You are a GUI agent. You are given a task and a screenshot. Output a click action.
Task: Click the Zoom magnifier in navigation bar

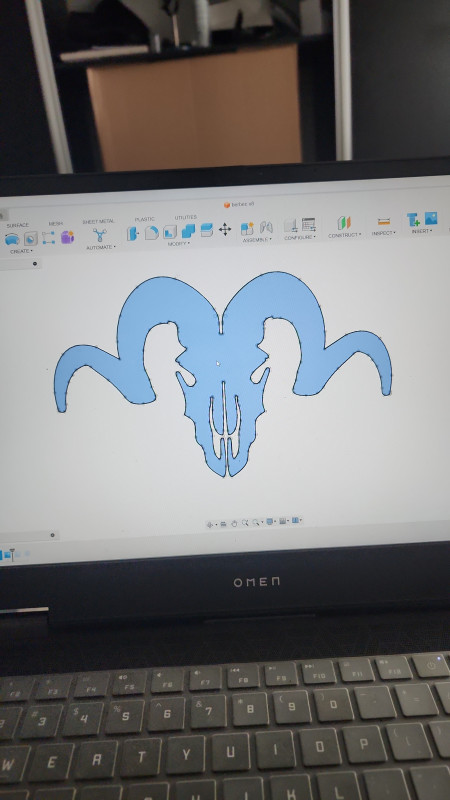[245, 522]
